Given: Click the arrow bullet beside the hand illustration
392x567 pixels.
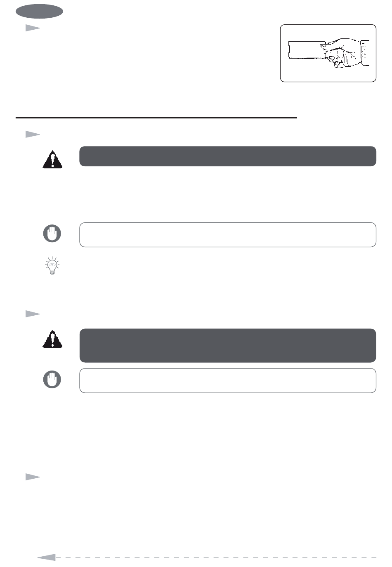Looking at the screenshot, I should point(33,28).
